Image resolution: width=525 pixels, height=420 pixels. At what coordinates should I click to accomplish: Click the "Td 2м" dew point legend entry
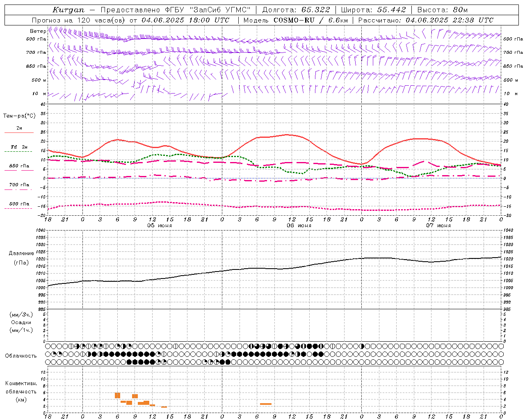[x=19, y=147]
